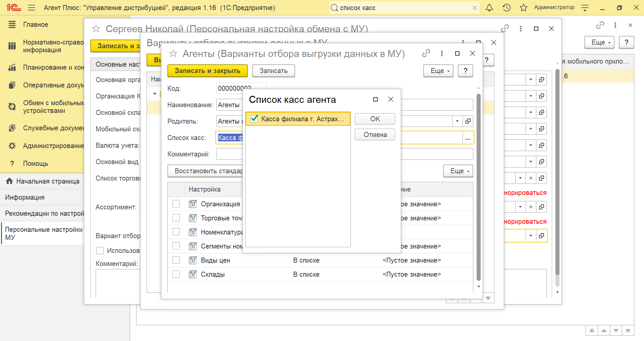The height and width of the screenshot is (341, 644).
Task: Click Записать button in Агенты form
Action: [274, 71]
